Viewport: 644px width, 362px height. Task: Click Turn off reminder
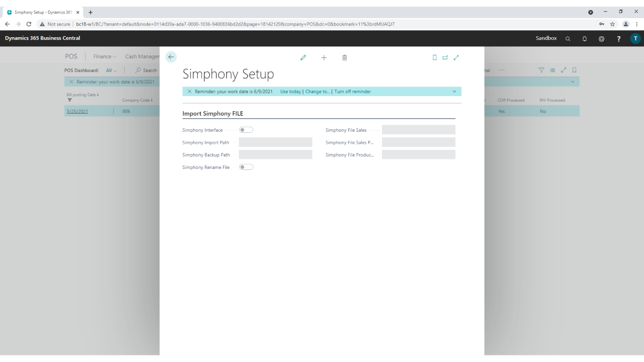pos(353,92)
